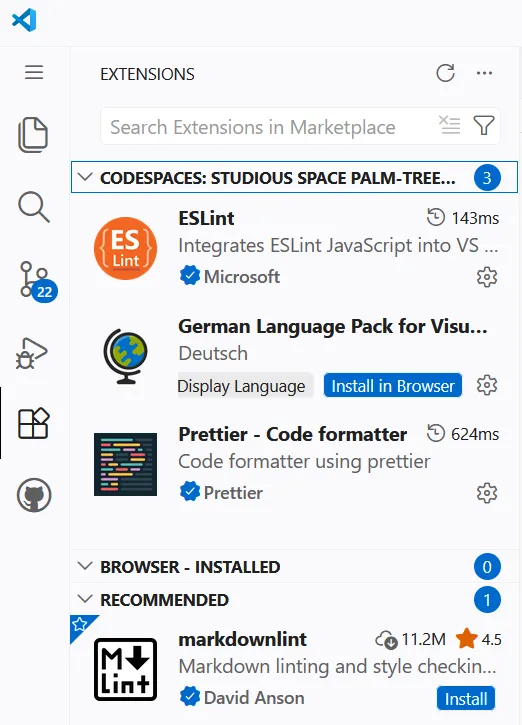Viewport: 522px width, 725px height.
Task: Click markdownlint recommended star ribbon
Action: pos(80,625)
